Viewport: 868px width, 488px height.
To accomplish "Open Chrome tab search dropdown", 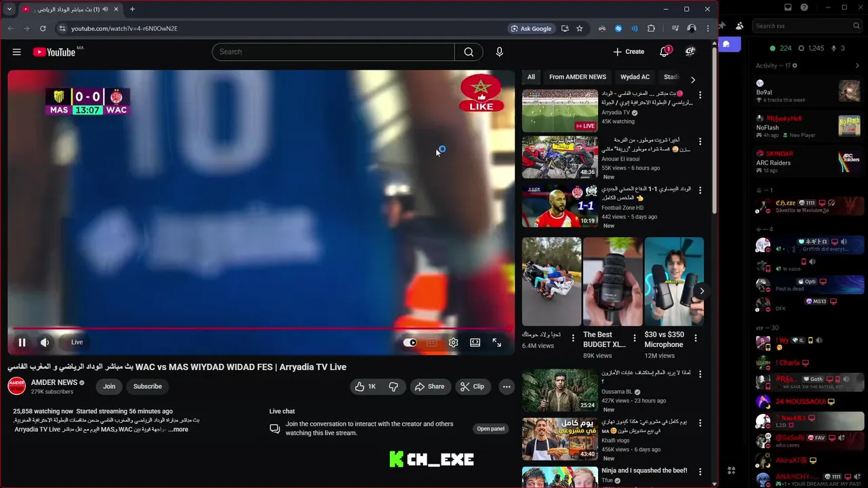I will [x=9, y=9].
